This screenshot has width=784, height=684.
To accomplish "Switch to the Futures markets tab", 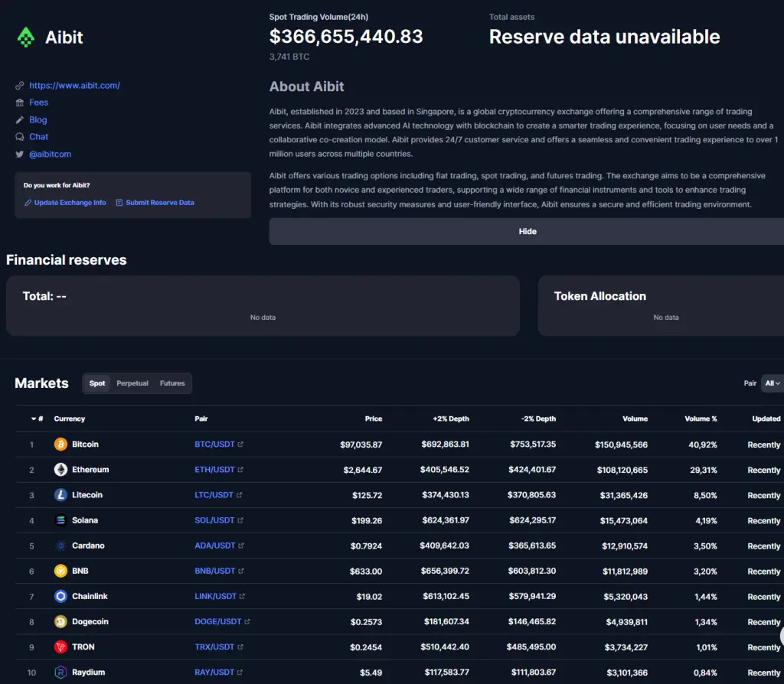I will coord(172,383).
